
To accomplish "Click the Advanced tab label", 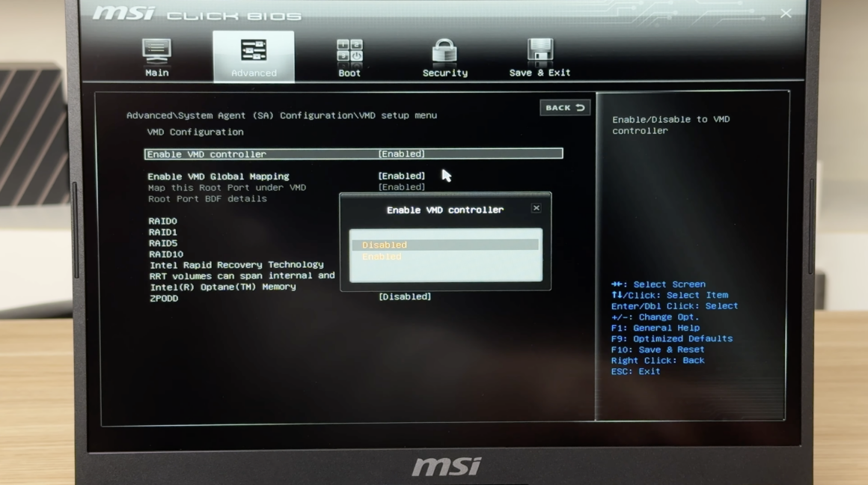I will 254,73.
